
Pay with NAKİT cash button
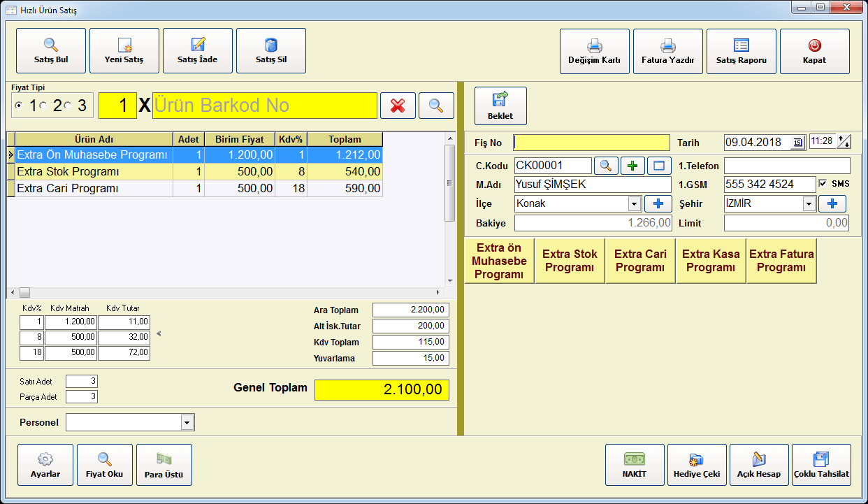[635, 465]
